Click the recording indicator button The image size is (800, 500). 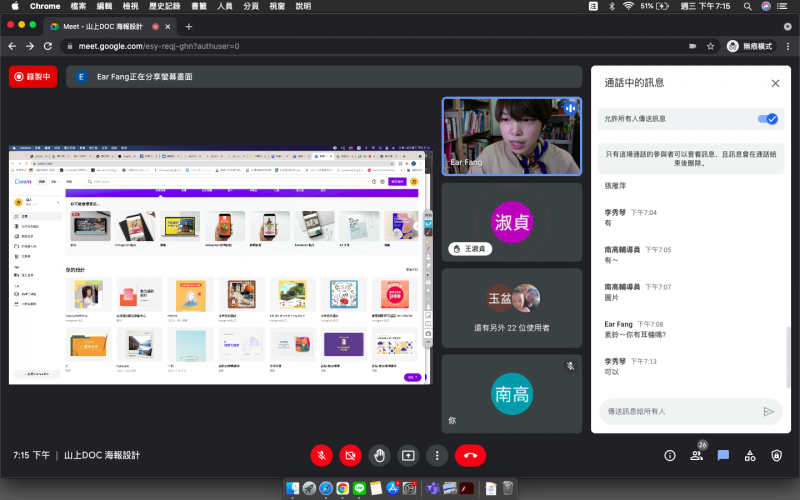point(33,77)
